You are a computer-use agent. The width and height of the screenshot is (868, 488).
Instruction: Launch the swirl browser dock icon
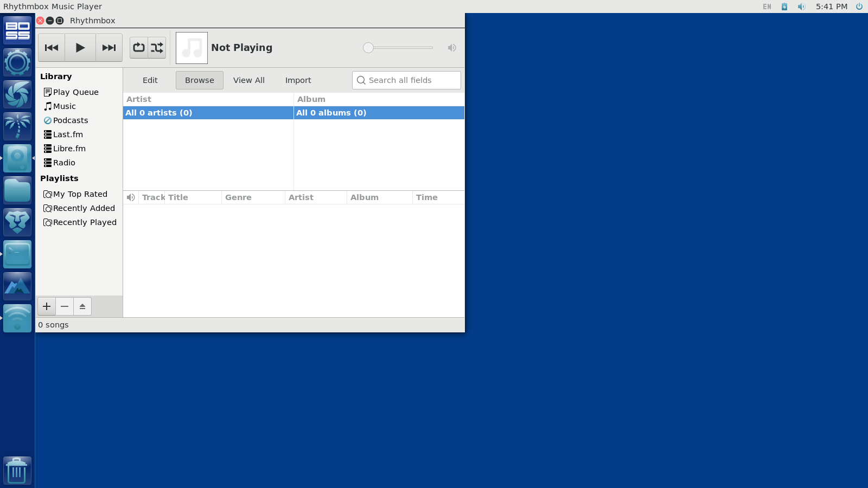pos(17,94)
